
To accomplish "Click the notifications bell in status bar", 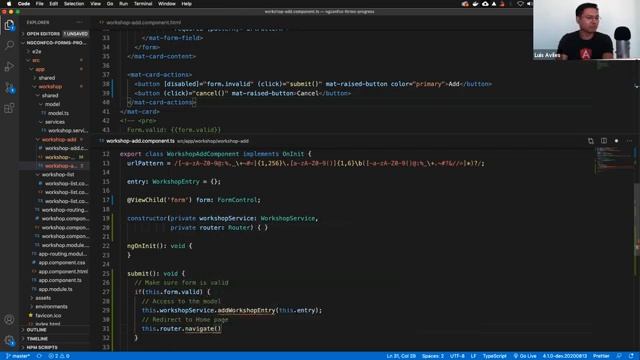I will 631,356.
